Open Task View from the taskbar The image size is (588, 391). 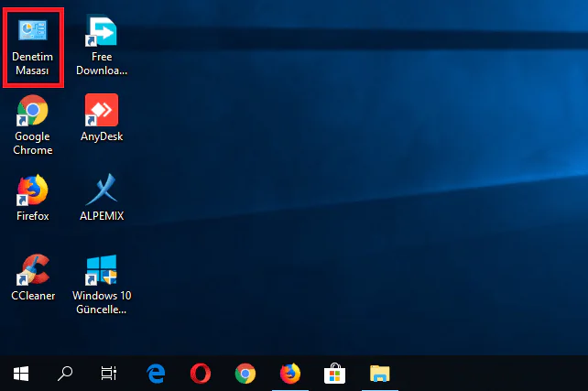[x=109, y=373]
